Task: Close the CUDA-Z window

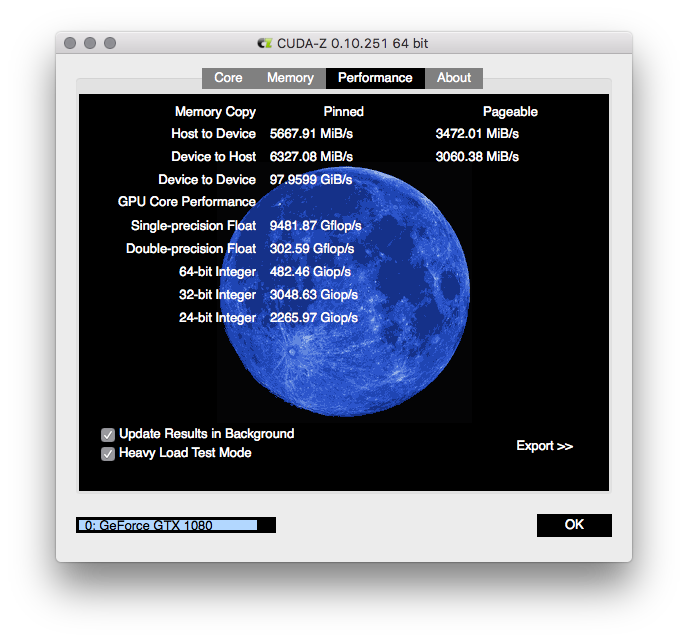Action: 70,43
